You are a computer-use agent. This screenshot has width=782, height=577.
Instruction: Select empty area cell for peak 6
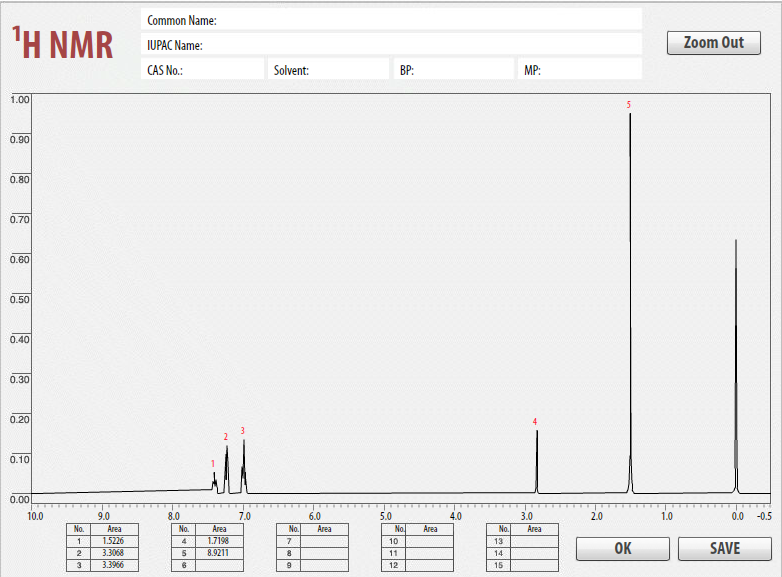(x=219, y=565)
